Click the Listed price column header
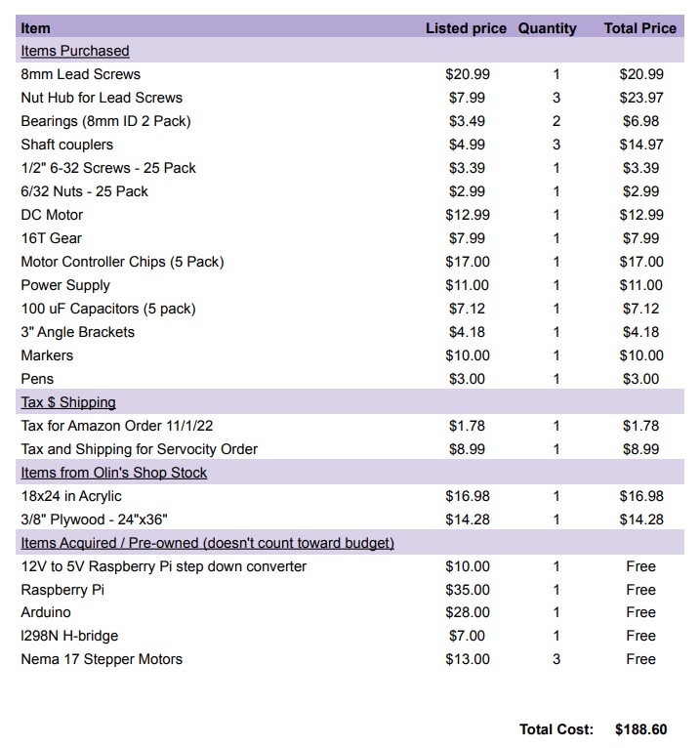700x748 pixels. [466, 28]
